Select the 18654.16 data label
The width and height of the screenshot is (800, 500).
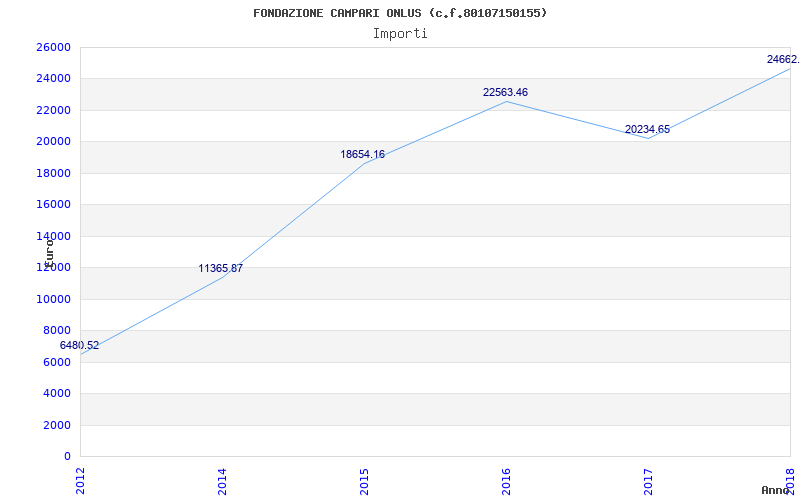coord(363,155)
